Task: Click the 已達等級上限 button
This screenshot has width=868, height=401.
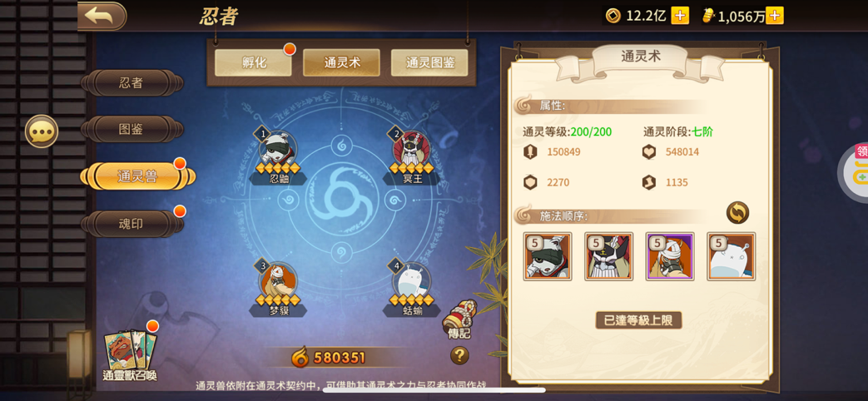Action: (x=639, y=320)
